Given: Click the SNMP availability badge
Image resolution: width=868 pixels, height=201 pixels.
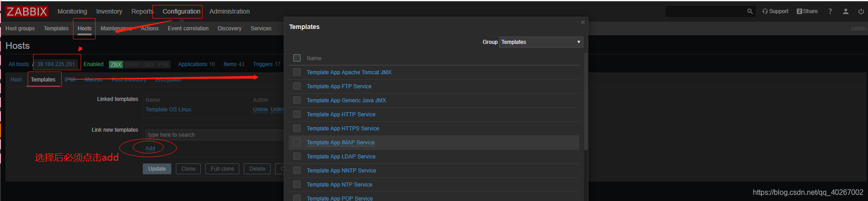Looking at the screenshot, I should point(132,64).
